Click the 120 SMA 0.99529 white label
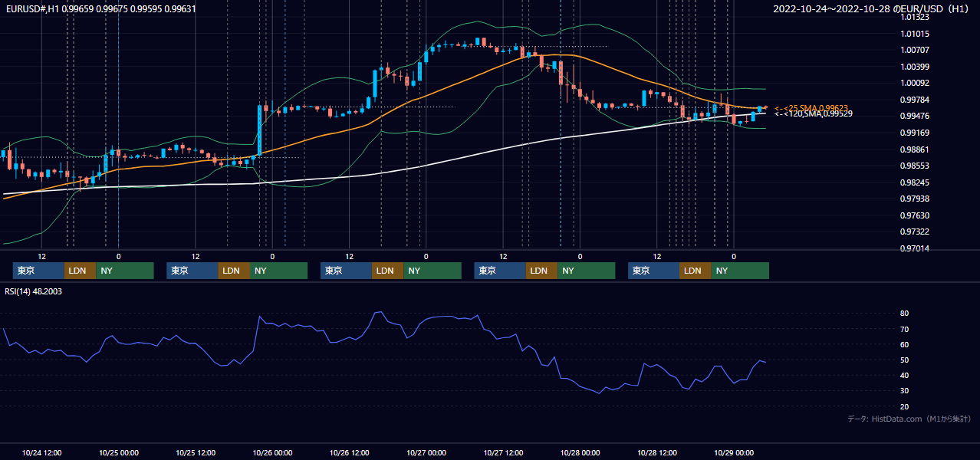 pos(813,113)
